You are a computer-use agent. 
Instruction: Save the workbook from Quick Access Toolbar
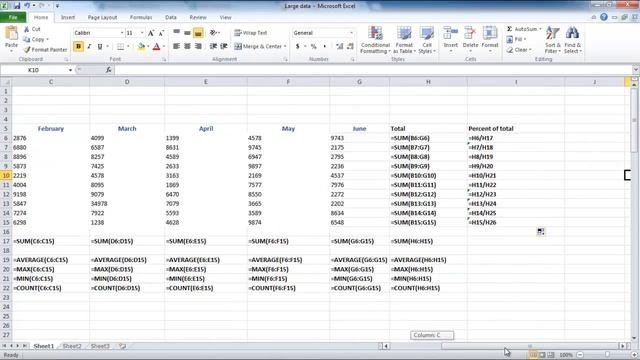(17, 6)
